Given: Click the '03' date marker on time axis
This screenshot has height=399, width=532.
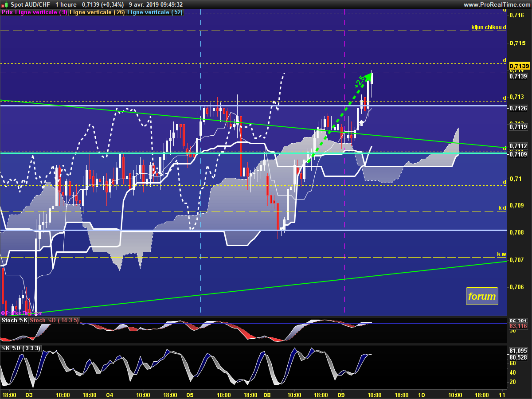Looking at the screenshot, I should pos(29,395).
